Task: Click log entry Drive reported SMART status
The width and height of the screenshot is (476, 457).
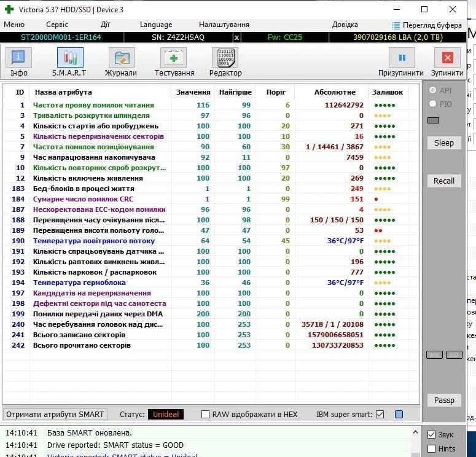Action: (x=115, y=445)
